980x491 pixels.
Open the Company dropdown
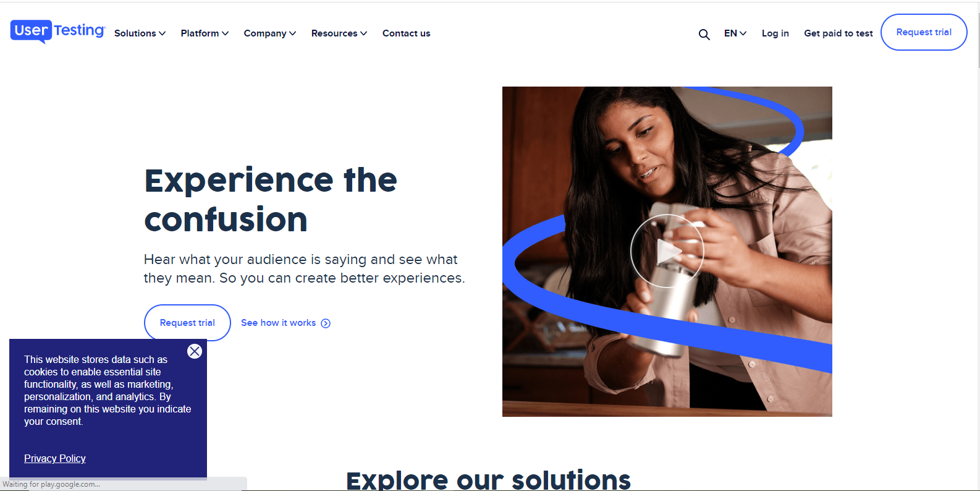point(270,33)
